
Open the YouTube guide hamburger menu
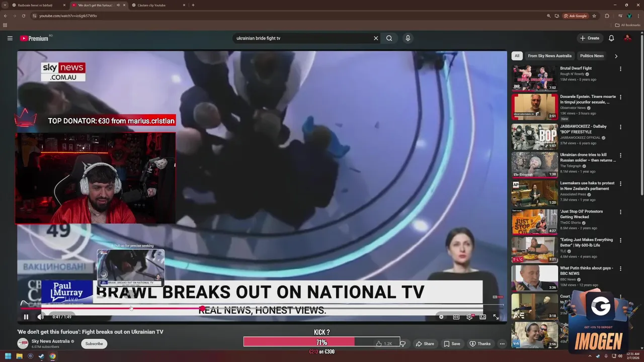(x=10, y=38)
